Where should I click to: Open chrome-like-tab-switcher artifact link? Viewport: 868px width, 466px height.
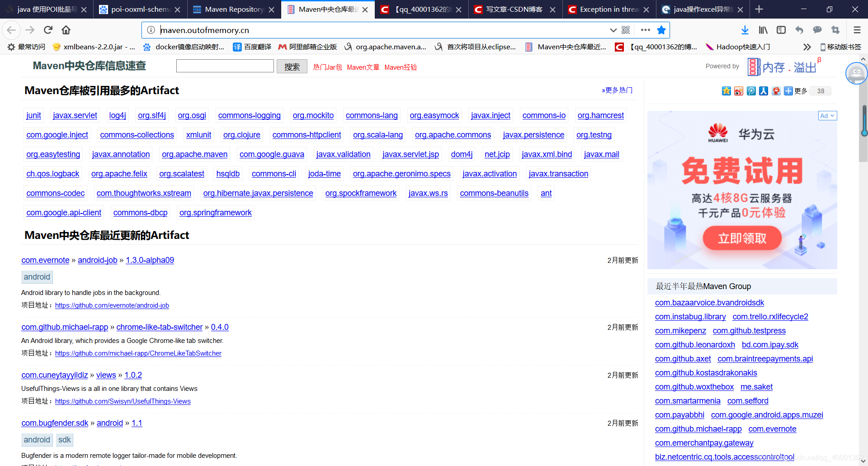160,327
